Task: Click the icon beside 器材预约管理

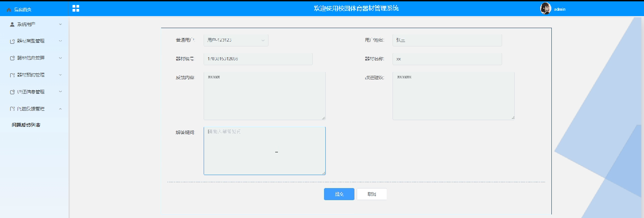Action: coord(13,75)
